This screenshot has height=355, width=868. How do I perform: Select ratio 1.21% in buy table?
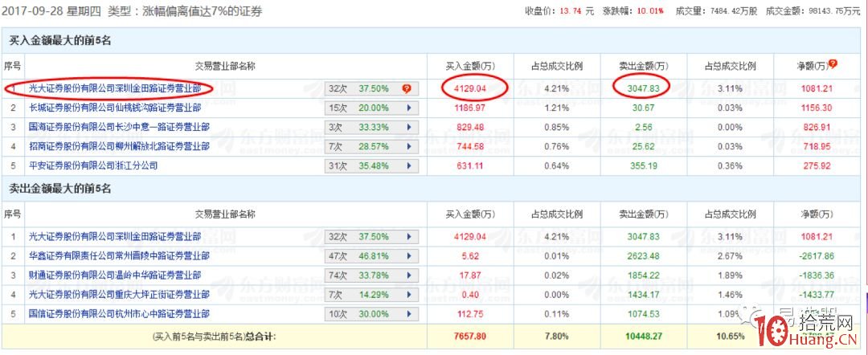[557, 108]
